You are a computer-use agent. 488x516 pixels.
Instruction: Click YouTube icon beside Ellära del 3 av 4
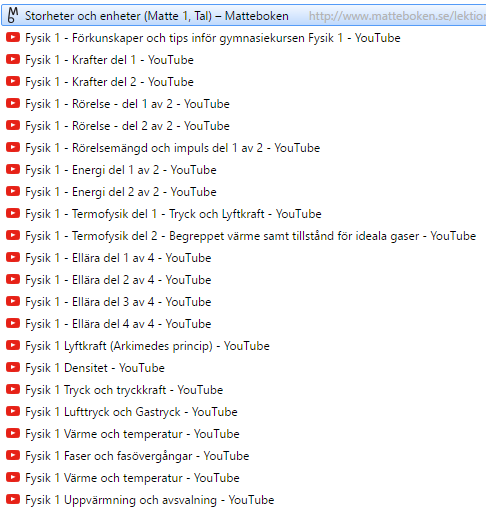13,301
